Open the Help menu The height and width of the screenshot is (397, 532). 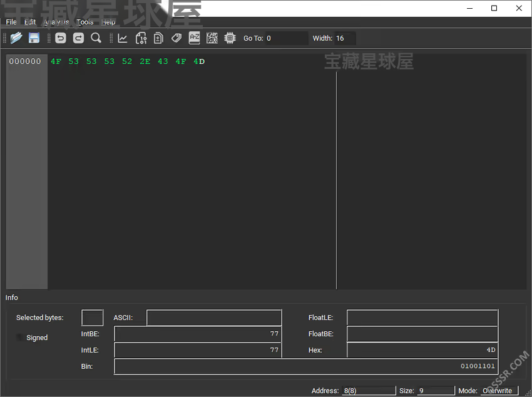click(108, 22)
